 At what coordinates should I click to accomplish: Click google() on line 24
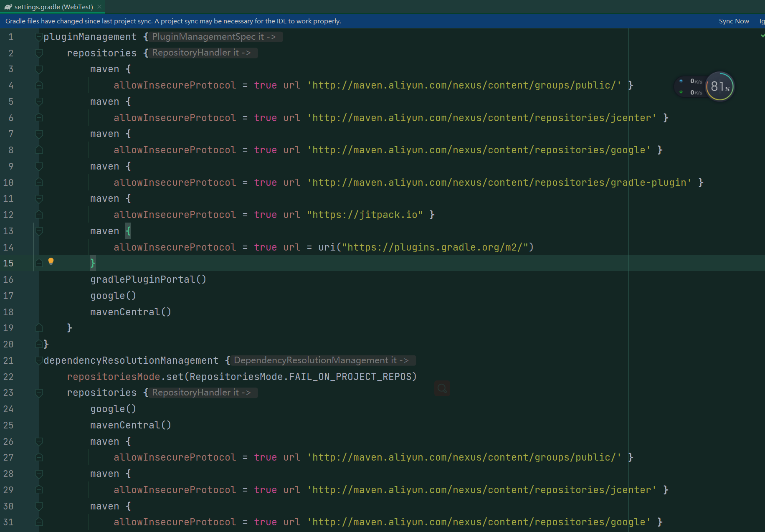point(113,409)
